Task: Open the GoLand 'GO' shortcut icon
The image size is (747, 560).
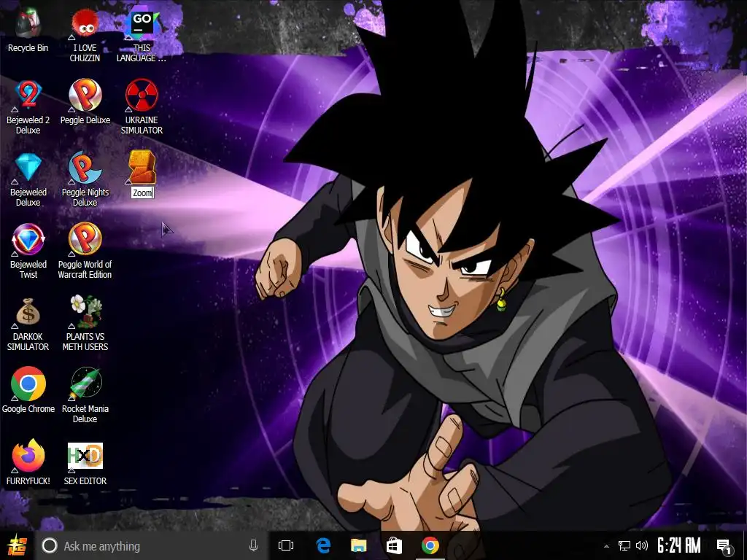Action: pos(142,24)
